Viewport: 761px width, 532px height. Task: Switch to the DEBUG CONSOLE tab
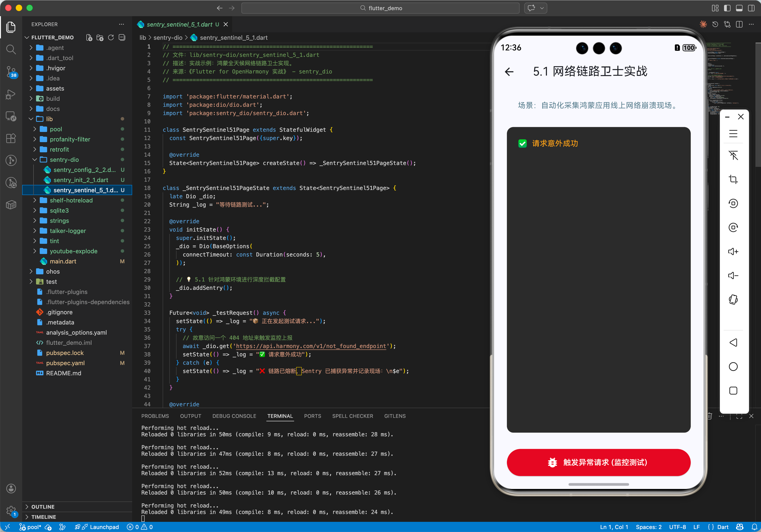[x=234, y=416]
